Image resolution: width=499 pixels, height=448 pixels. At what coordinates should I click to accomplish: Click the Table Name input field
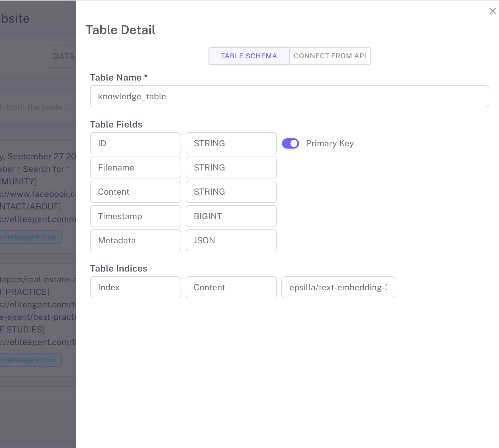pyautogui.click(x=289, y=96)
